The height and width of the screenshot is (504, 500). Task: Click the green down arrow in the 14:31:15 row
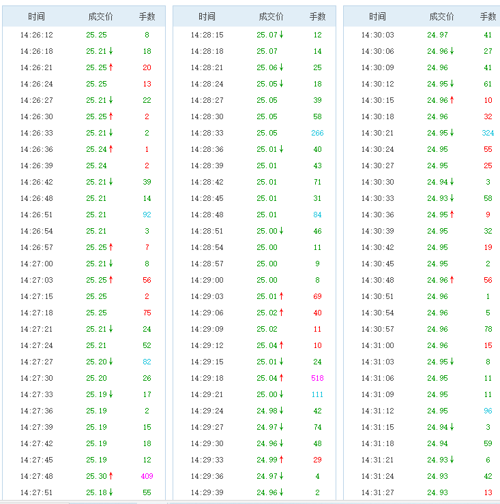[452, 427]
